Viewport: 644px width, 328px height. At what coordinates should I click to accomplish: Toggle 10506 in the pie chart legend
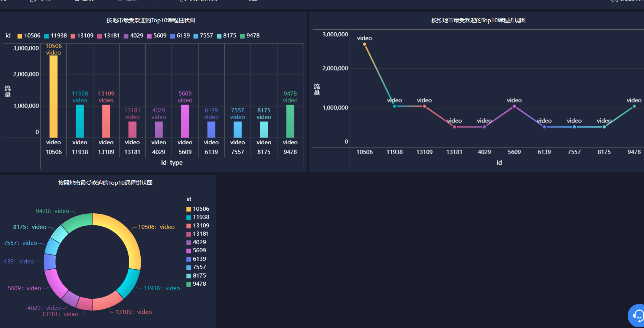point(198,209)
